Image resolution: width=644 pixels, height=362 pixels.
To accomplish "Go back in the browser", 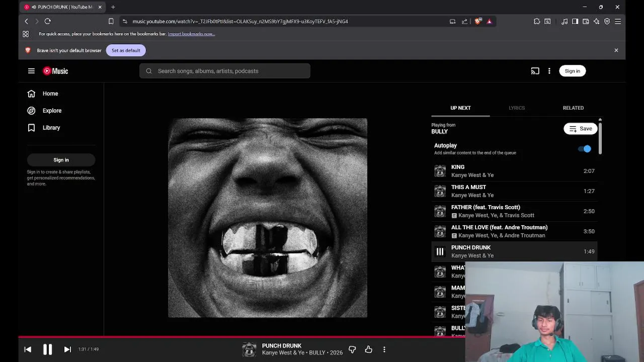I will tap(26, 21).
